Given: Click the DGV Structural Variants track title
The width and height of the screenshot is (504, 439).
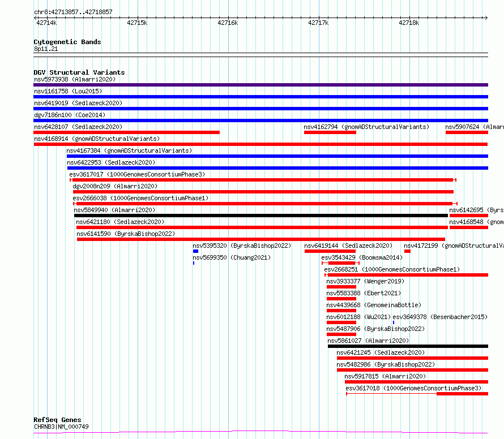Looking at the screenshot, I should click(79, 72).
